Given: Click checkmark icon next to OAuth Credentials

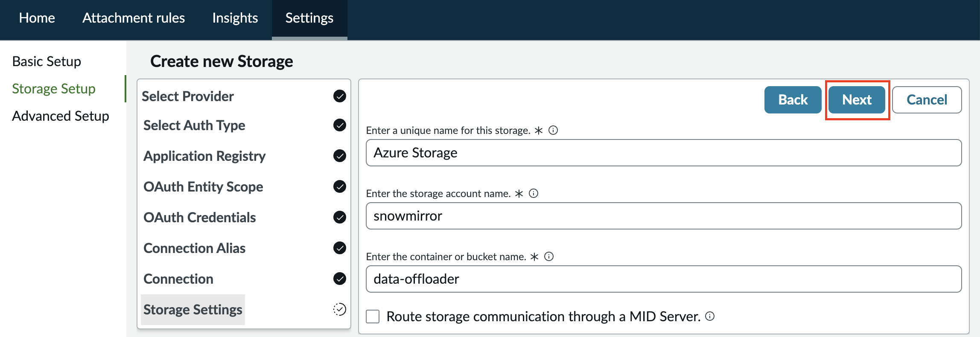Looking at the screenshot, I should pos(340,217).
